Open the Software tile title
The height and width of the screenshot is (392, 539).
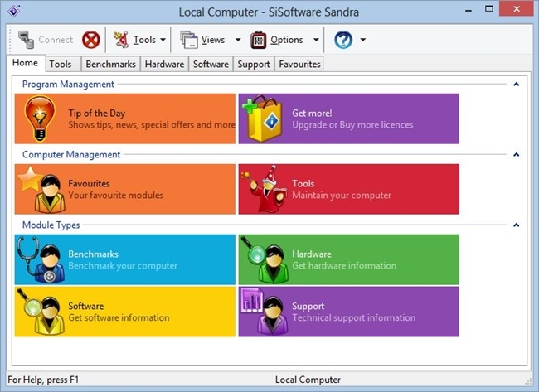tap(86, 306)
